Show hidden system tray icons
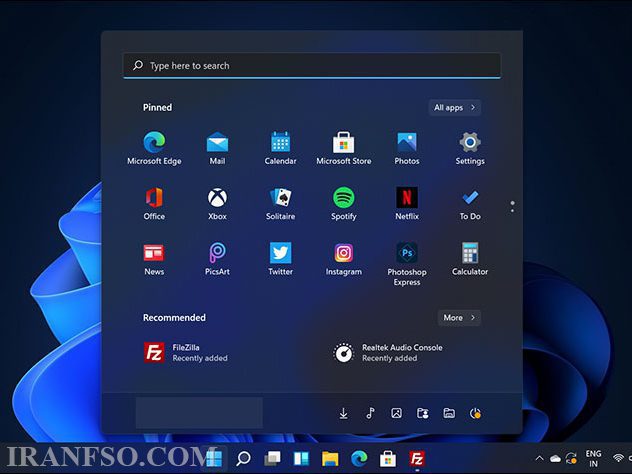 pos(539,458)
